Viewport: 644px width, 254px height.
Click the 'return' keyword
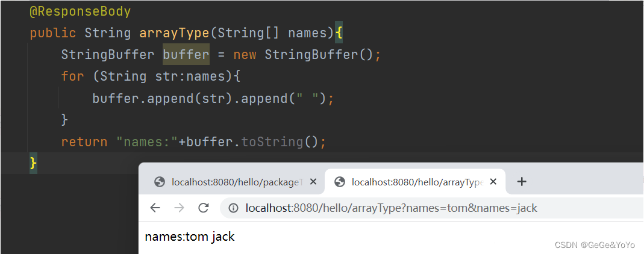tap(84, 142)
